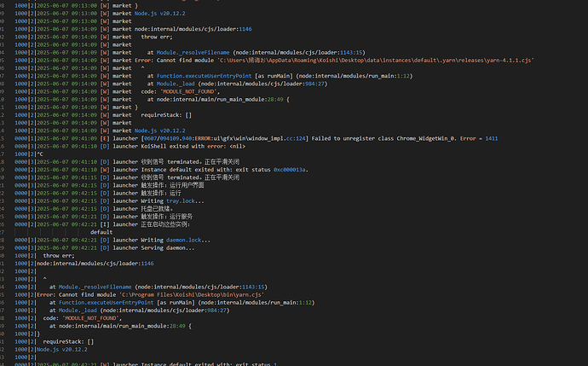Click the Error value 1411
Screen dimensions: 588x366
[491, 138]
